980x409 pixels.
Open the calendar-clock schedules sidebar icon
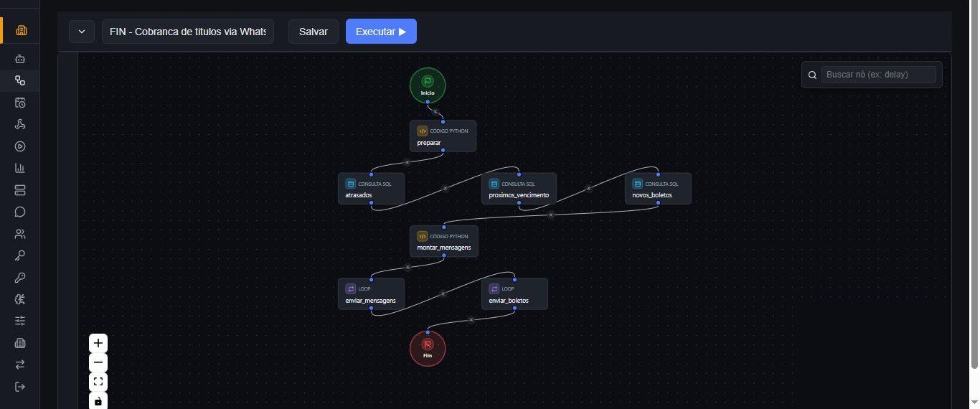click(20, 103)
